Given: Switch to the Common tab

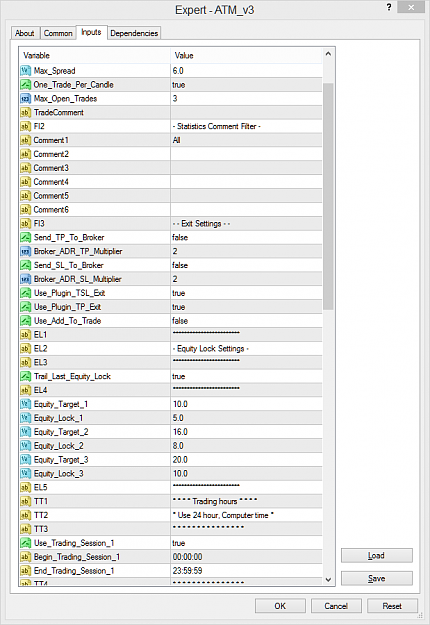Looking at the screenshot, I should (x=58, y=33).
